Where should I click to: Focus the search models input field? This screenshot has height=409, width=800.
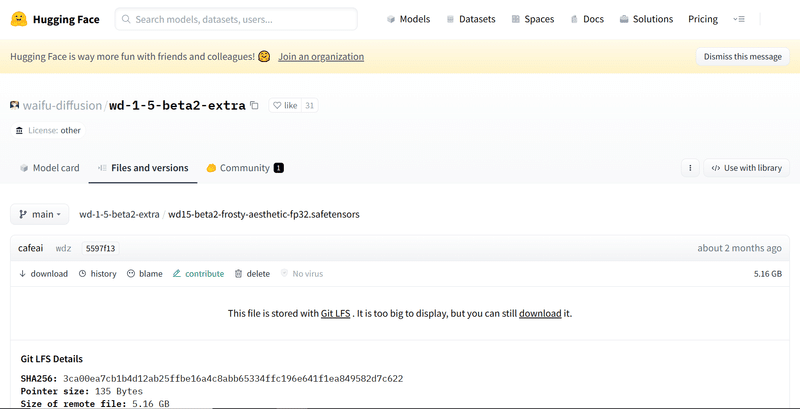(x=236, y=19)
